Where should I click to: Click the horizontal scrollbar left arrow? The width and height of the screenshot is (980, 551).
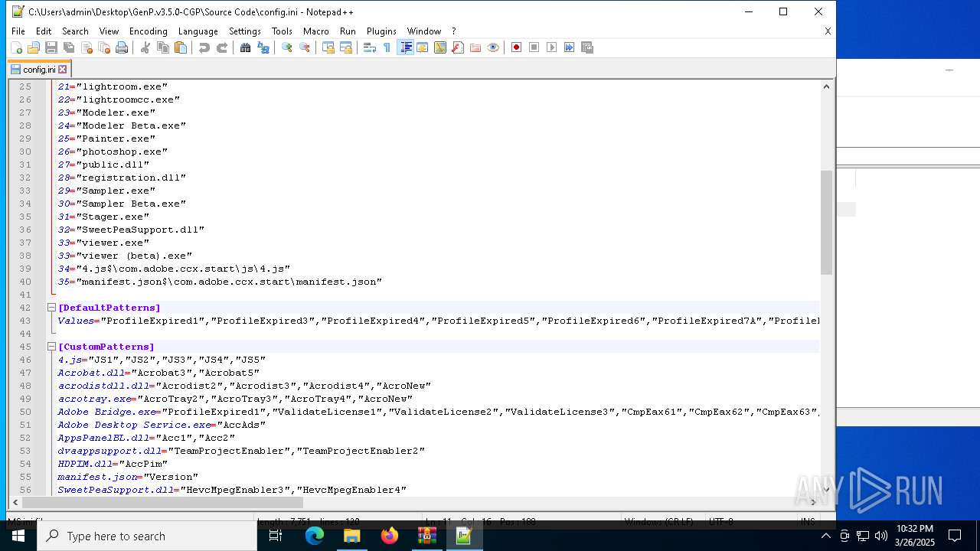point(15,502)
